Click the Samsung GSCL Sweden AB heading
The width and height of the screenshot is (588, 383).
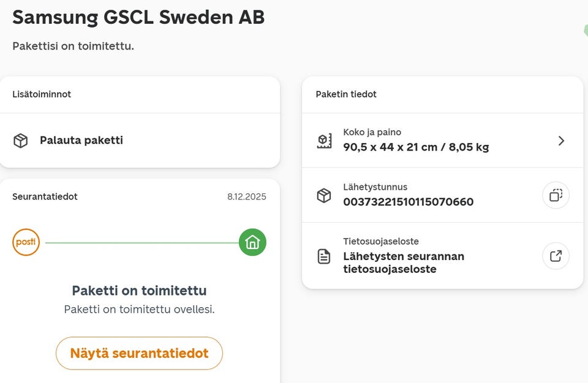click(x=138, y=17)
